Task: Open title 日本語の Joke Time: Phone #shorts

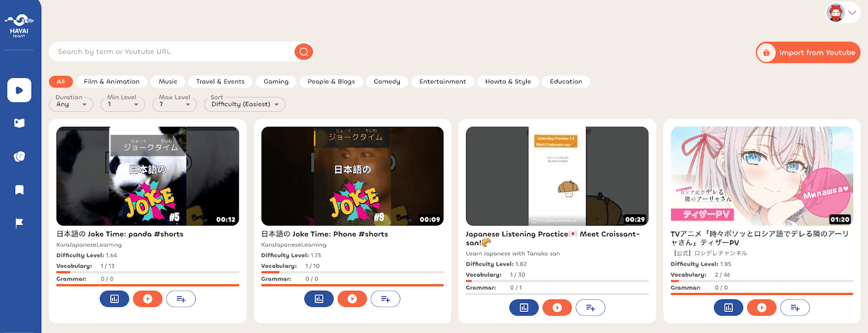Action: pyautogui.click(x=324, y=234)
